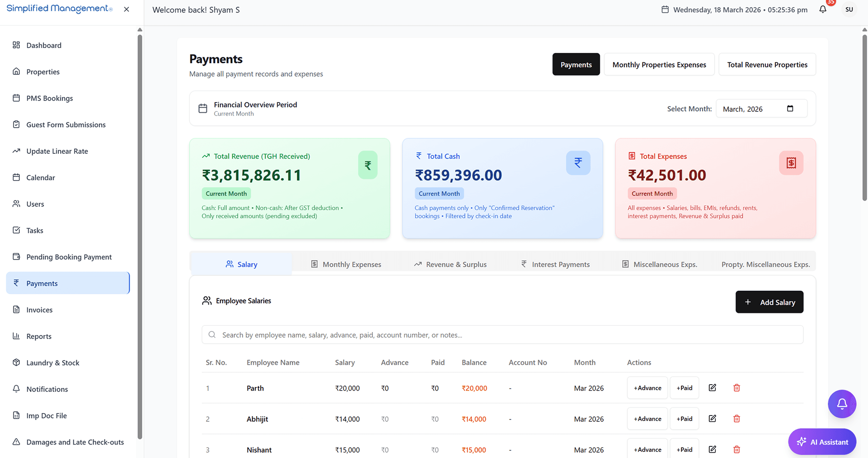Switch to Monthly Expenses tab

pyautogui.click(x=346, y=264)
